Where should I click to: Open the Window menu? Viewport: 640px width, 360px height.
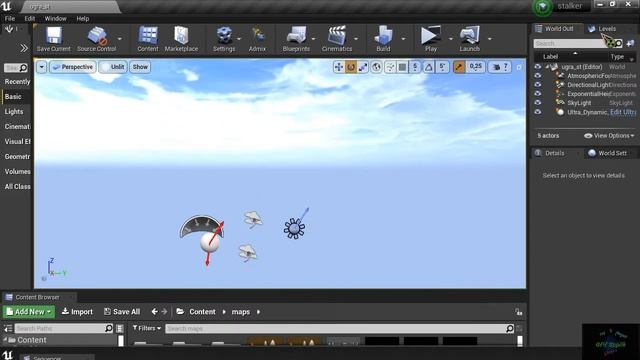pos(56,18)
